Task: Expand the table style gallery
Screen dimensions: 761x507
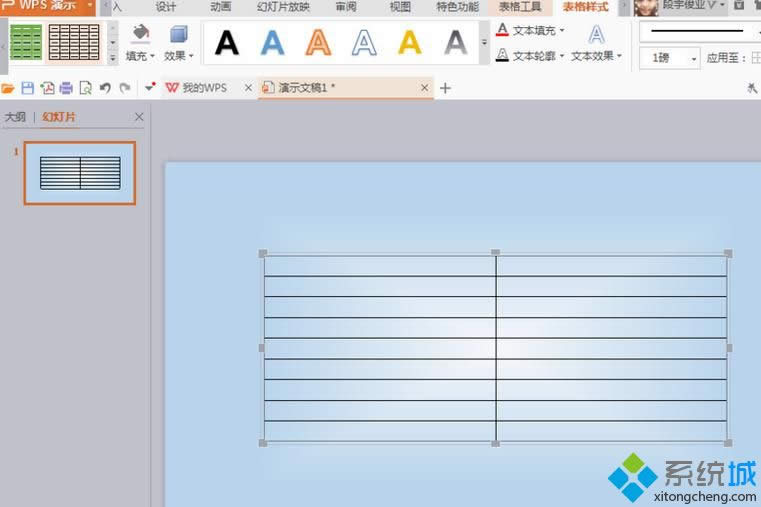Action: [112, 57]
